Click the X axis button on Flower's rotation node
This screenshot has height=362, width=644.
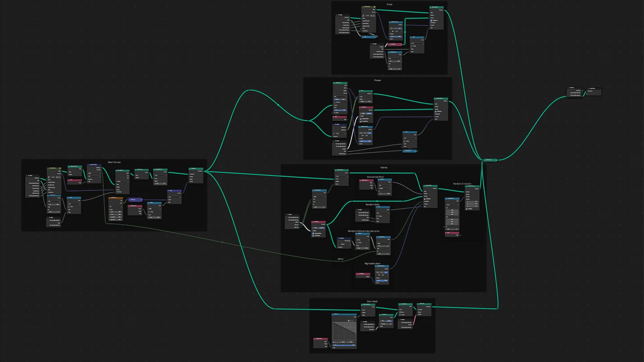pyautogui.click(x=360, y=133)
